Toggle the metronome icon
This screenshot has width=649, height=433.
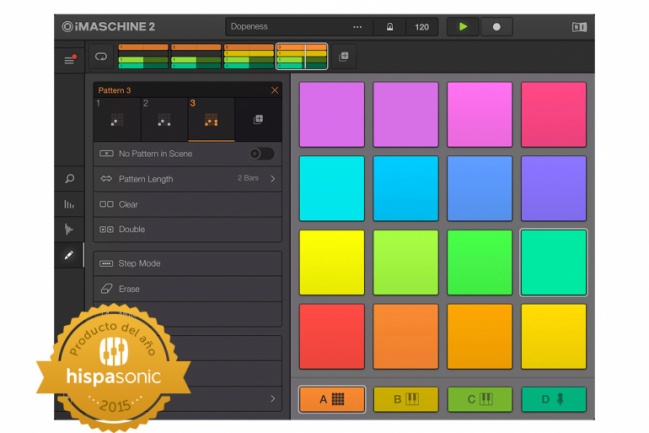tap(389, 27)
